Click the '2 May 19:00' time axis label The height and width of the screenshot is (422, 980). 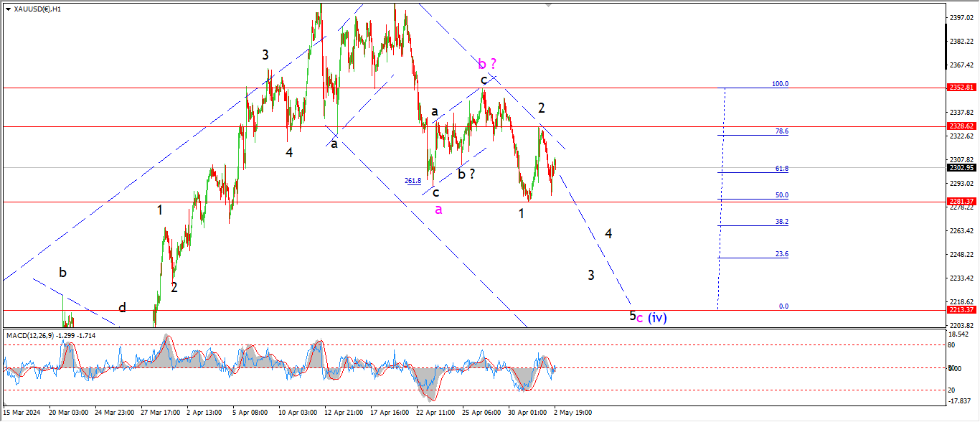pyautogui.click(x=573, y=413)
